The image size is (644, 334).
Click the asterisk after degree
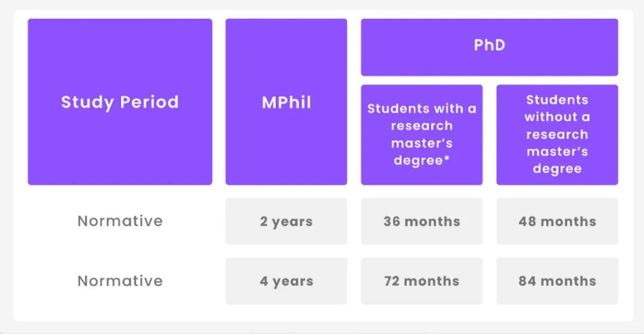(447, 157)
